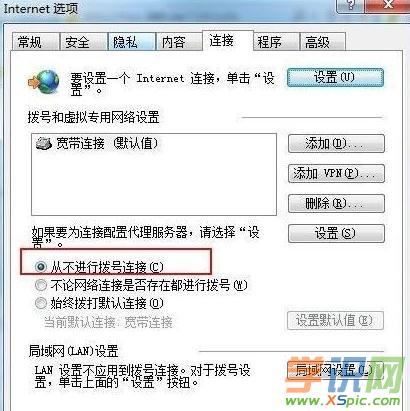Select 不论网络连接是否存在都进行拨号 radio option
The height and width of the screenshot is (411, 410).
(41, 285)
